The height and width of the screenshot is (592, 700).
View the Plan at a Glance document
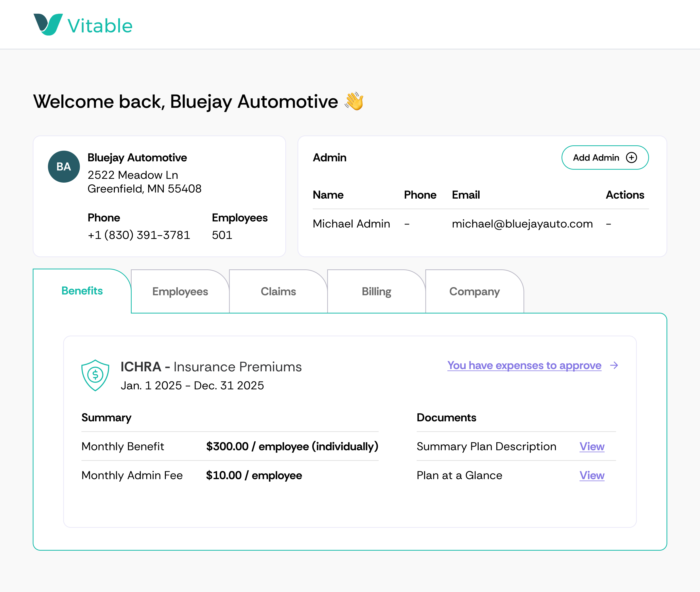point(592,475)
